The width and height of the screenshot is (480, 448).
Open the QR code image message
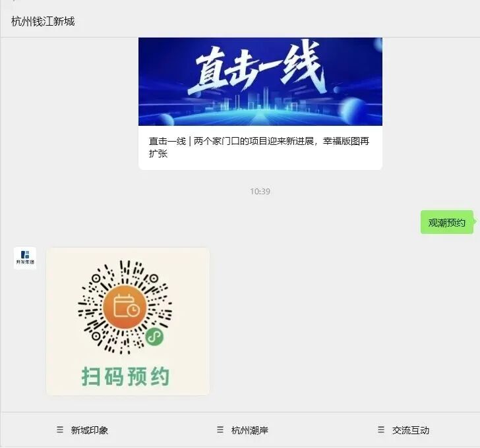pyautogui.click(x=128, y=322)
